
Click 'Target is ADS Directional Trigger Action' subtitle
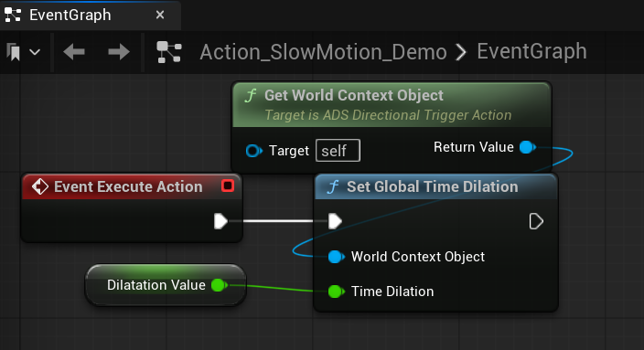coord(388,115)
